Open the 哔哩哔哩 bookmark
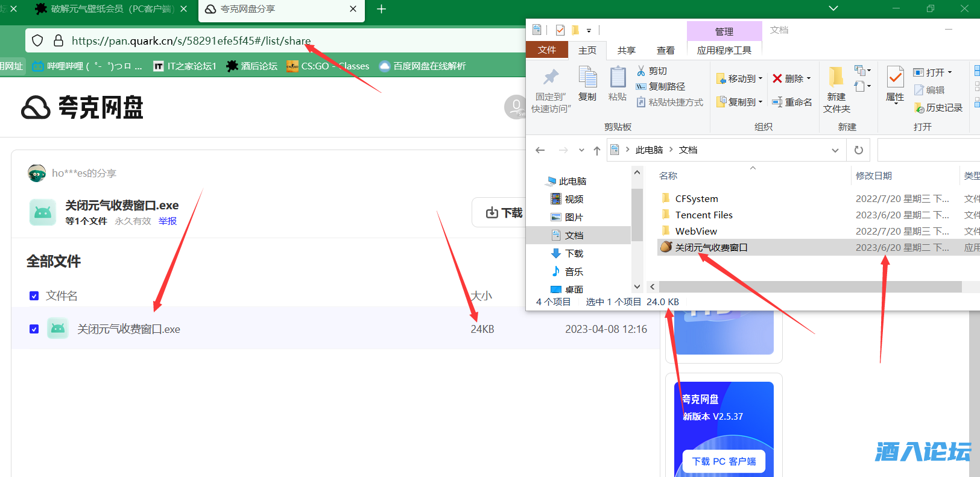980x477 pixels. tap(87, 66)
